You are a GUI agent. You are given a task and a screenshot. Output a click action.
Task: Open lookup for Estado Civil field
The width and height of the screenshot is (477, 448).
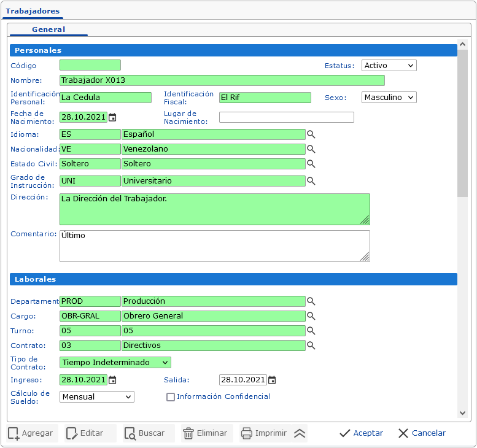click(x=311, y=164)
